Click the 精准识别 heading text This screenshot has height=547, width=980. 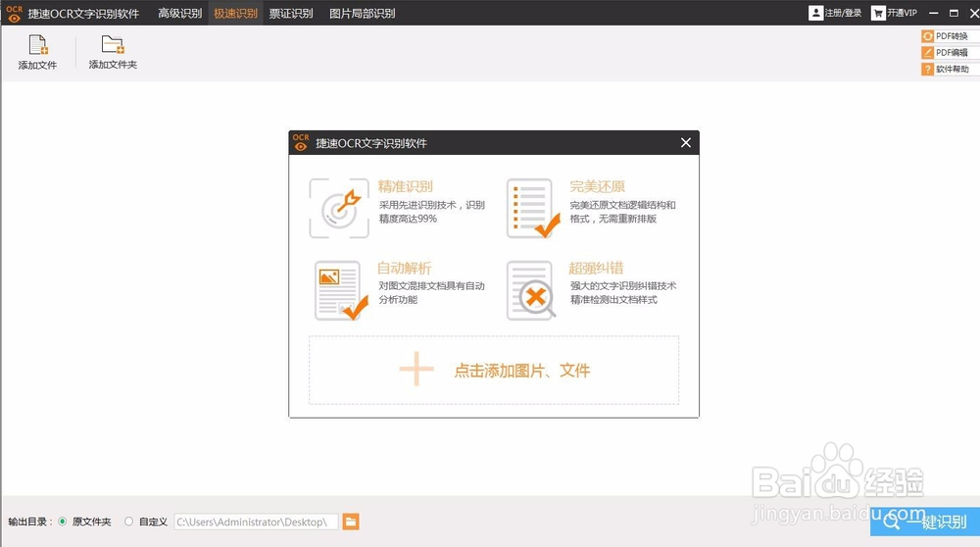(x=405, y=186)
